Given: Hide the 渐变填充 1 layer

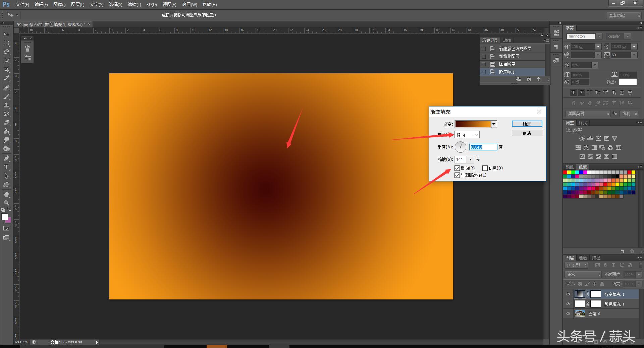Looking at the screenshot, I should 568,294.
